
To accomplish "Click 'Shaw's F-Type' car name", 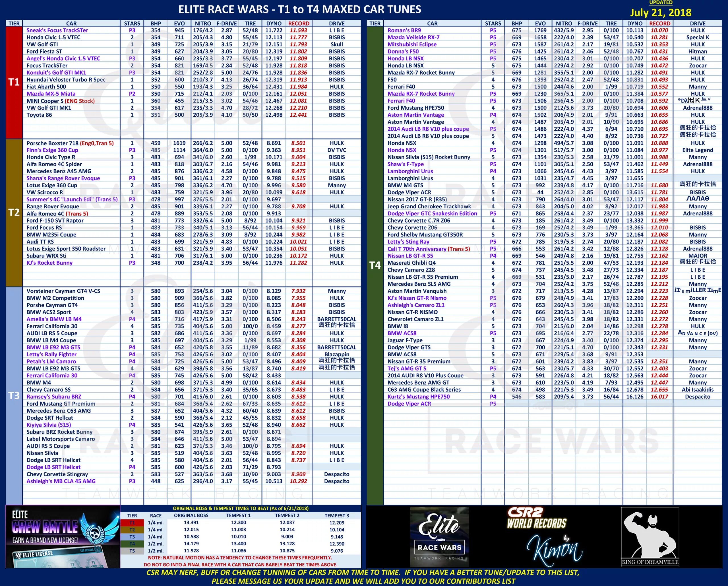I will (x=406, y=164).
